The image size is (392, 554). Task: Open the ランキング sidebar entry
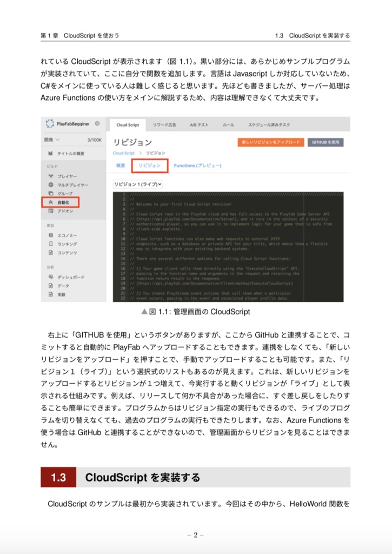point(67,244)
